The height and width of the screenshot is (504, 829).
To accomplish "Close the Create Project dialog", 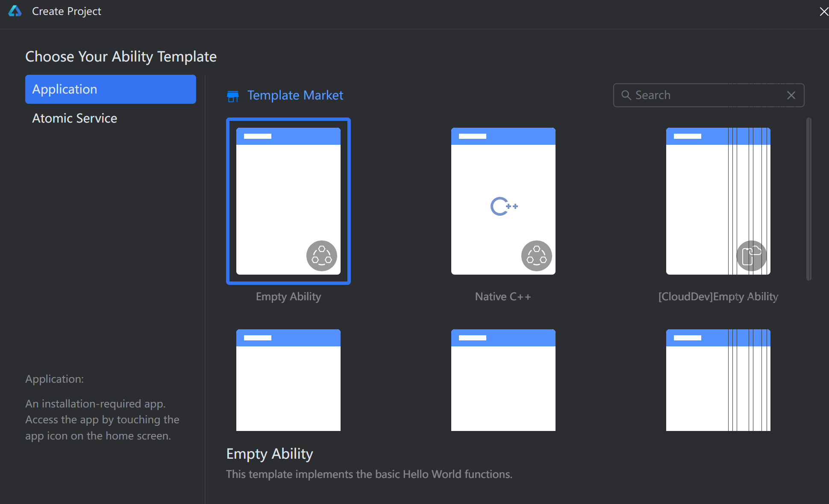I will pyautogui.click(x=823, y=12).
